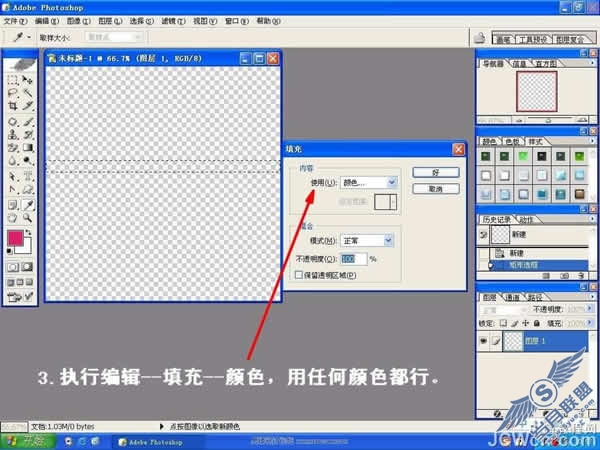Select the Blur tool

pos(13,160)
